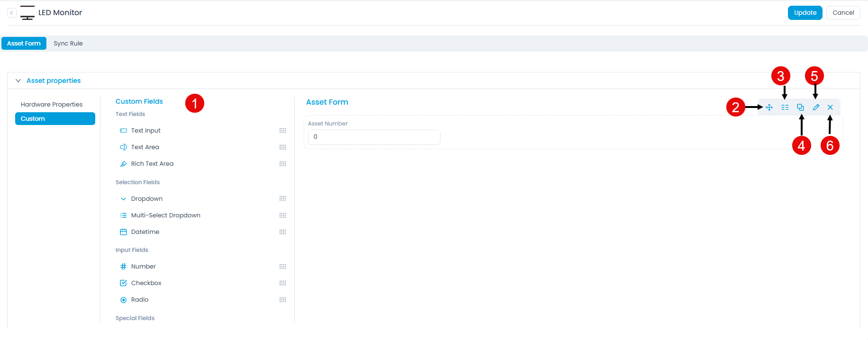Click the Asset Number input box

point(374,137)
